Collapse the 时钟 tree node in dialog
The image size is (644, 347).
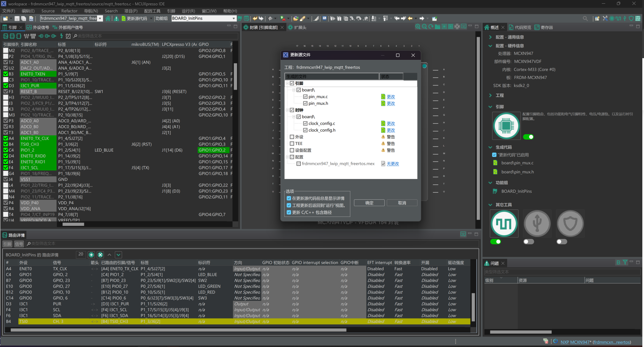tap(287, 110)
